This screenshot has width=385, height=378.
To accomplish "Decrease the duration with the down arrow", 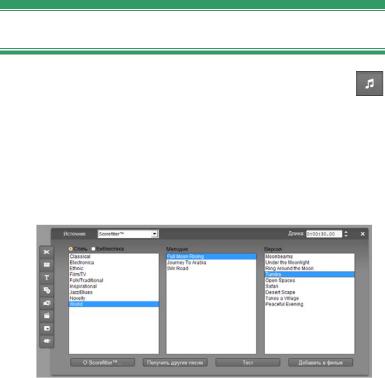I will (346, 236).
